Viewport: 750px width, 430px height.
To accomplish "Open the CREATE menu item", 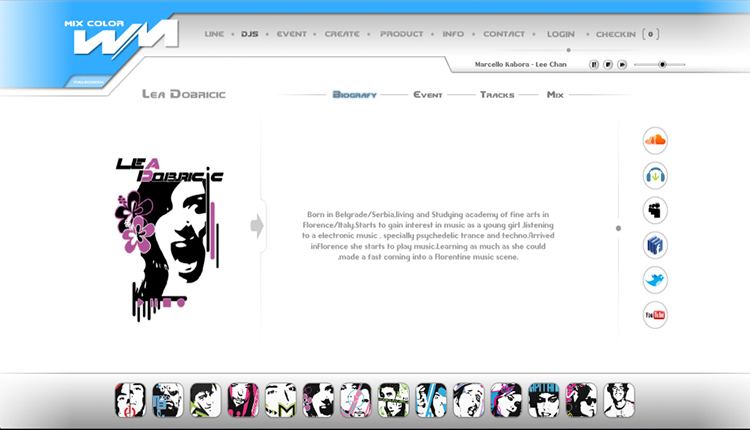I will tap(342, 34).
